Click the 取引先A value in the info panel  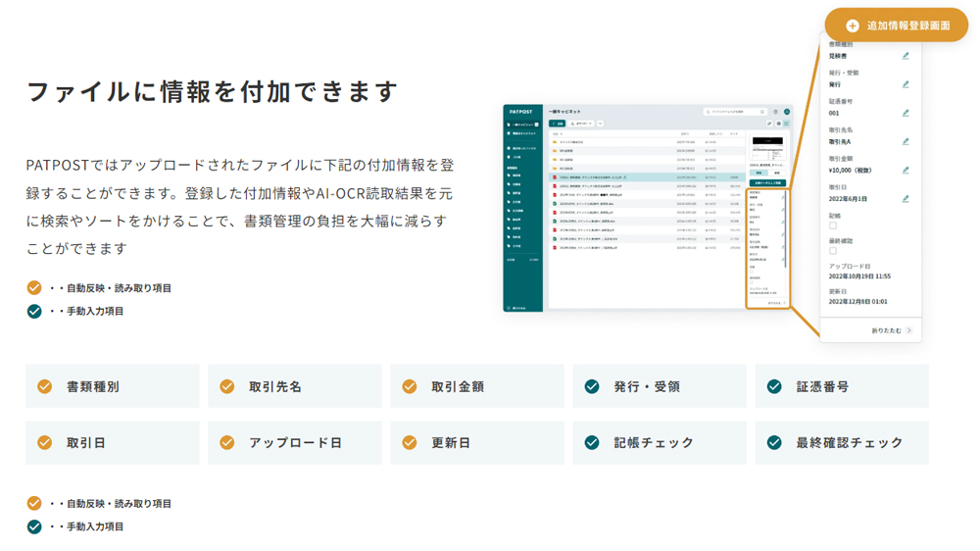(840, 142)
